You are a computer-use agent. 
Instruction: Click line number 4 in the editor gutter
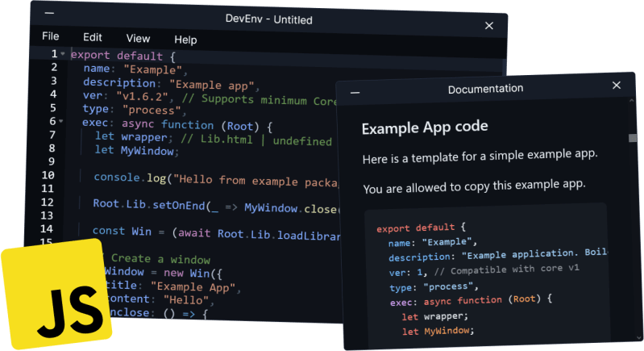tap(53, 94)
